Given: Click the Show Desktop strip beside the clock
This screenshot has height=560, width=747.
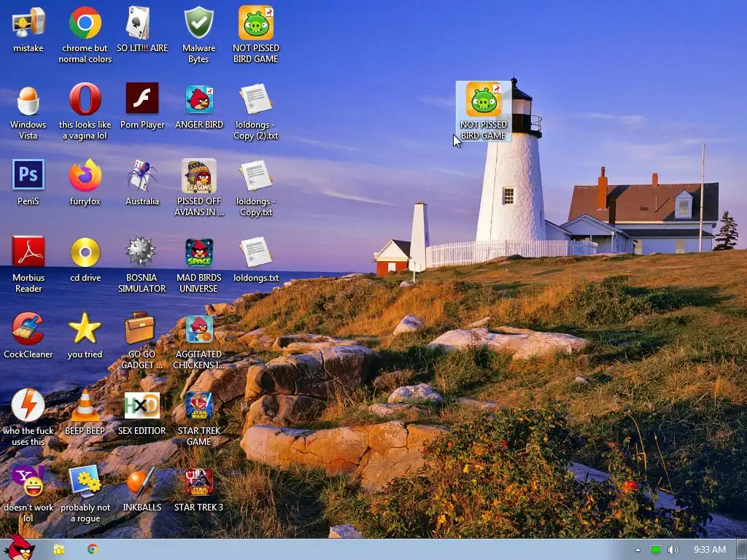Looking at the screenshot, I should (x=741, y=550).
